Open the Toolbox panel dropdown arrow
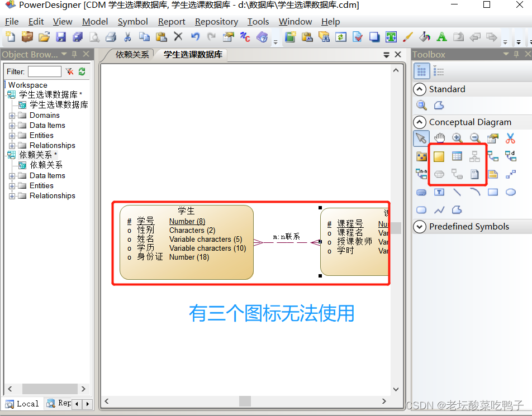The image size is (532, 416). click(506, 54)
